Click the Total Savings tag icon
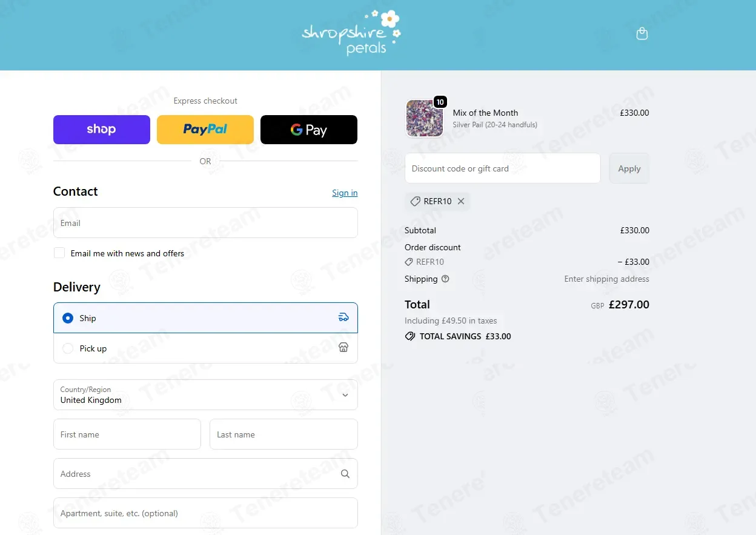The image size is (756, 535). coord(410,336)
